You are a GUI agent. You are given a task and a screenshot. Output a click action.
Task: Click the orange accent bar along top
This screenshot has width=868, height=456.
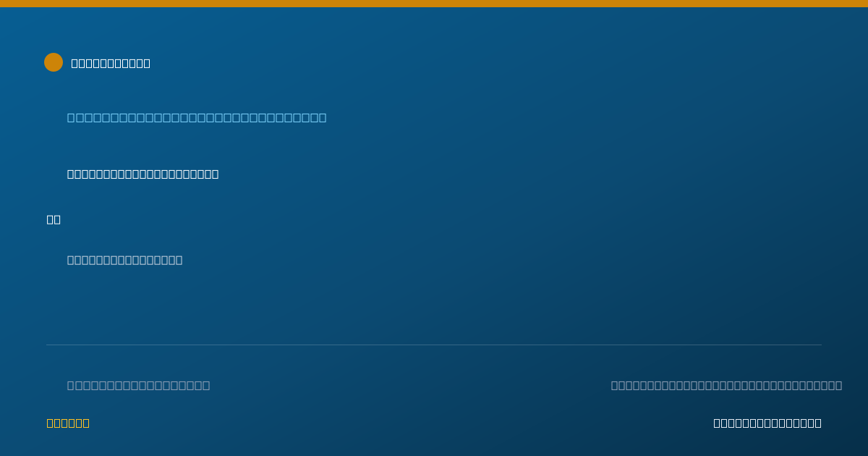(434, 4)
